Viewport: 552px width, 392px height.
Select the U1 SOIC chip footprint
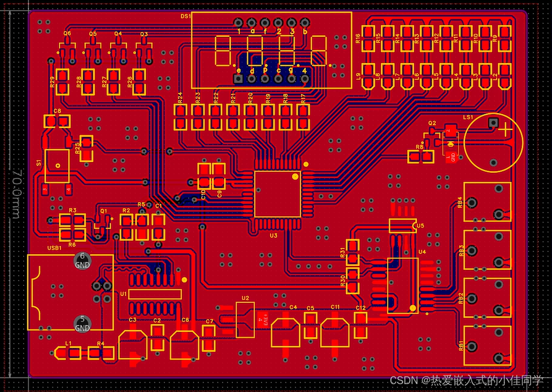155,294
